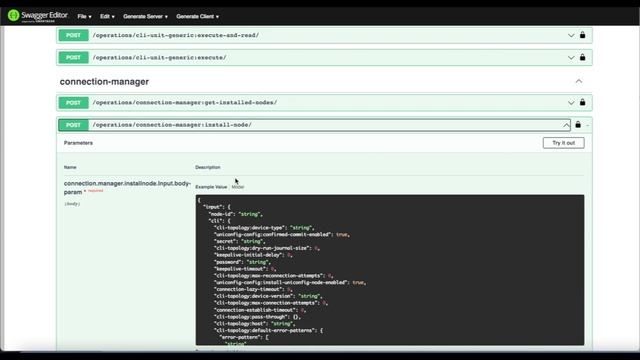Click the Parameters heading
The width and height of the screenshot is (640, 360).
pos(78,143)
